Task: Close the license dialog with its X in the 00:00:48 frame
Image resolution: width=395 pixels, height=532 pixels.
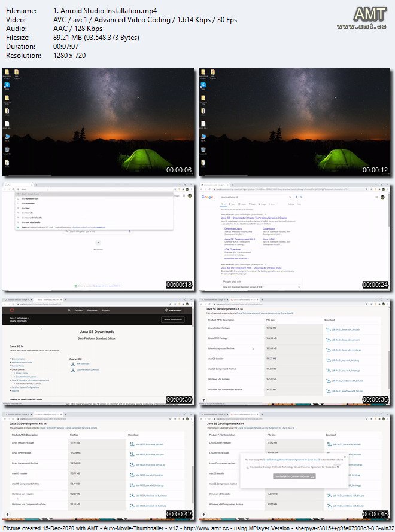Action: click(344, 457)
